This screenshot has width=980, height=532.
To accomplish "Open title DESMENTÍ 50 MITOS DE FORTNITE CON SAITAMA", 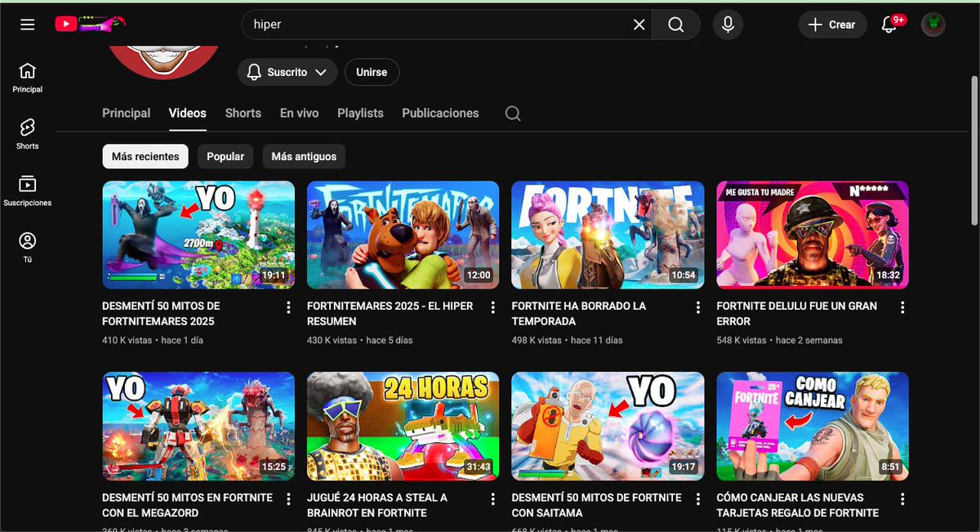I will 597,505.
